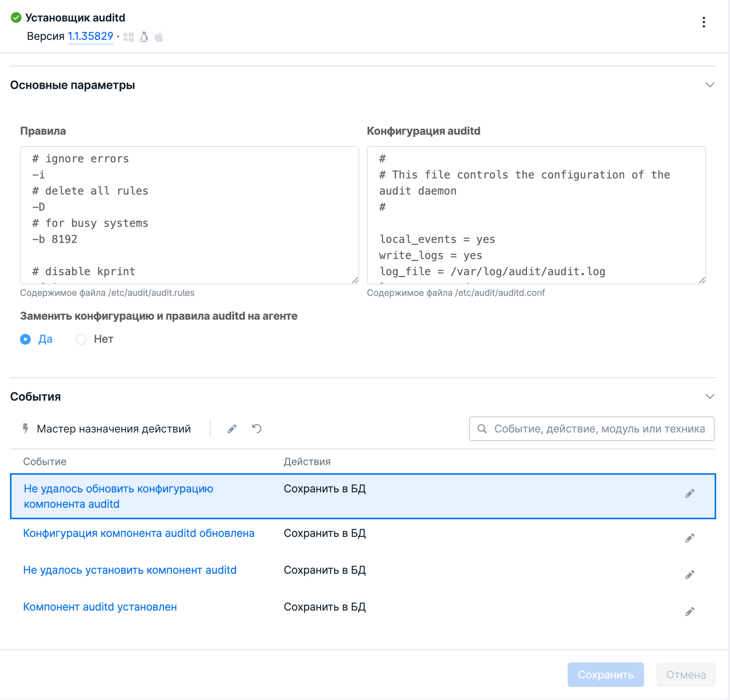The width and height of the screenshot is (730, 700).
Task: Edit actions for failed auditd configuration update event
Action: coord(690,494)
